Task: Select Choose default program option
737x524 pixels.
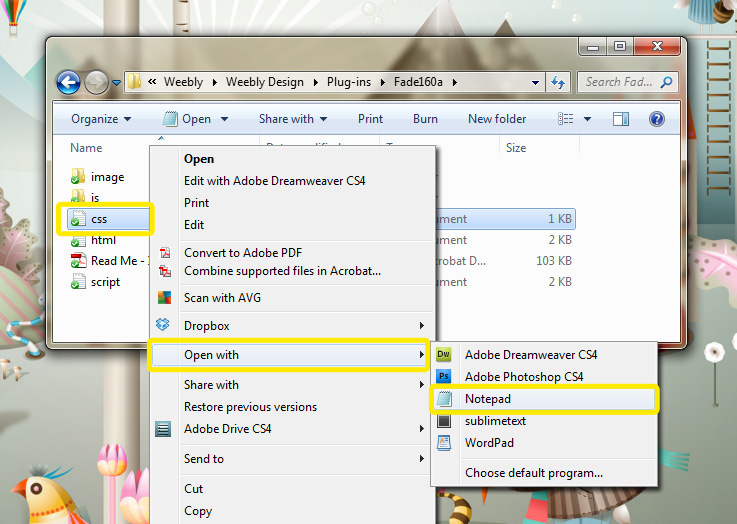Action: tap(533, 473)
